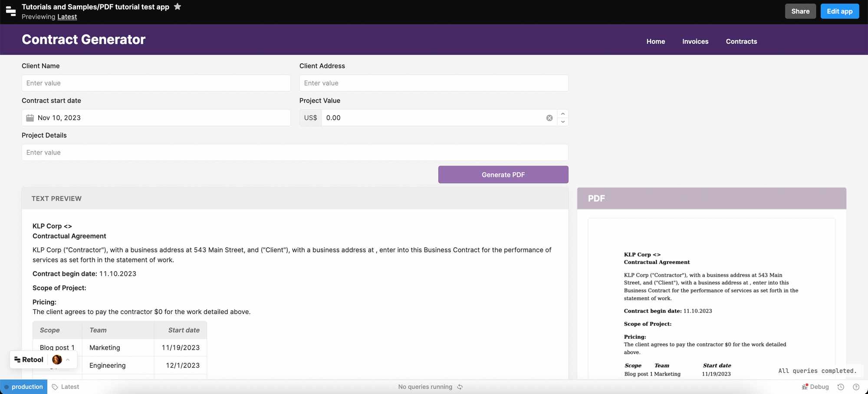The height and width of the screenshot is (394, 868).
Task: Expand the Retool floating menu chevron
Action: 68,360
